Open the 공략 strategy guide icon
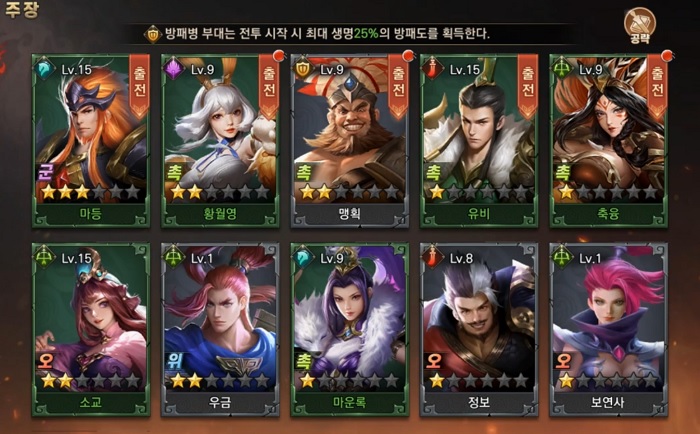 640,25
